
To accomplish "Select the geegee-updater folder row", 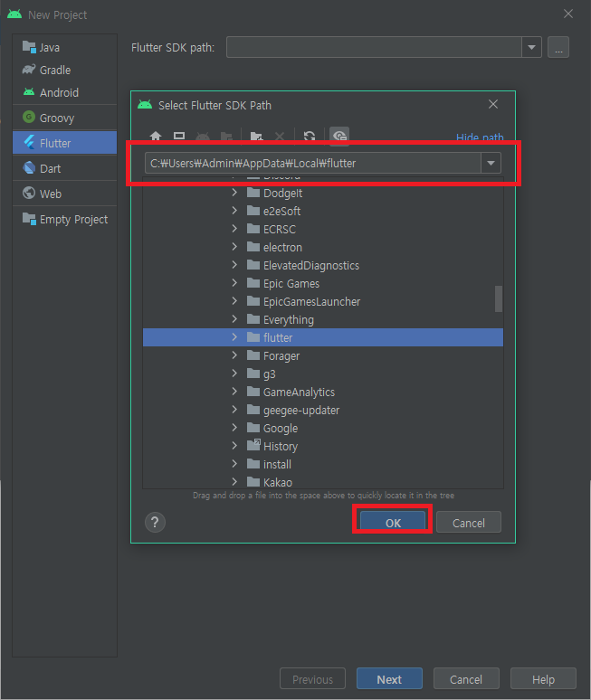I will (x=322, y=410).
